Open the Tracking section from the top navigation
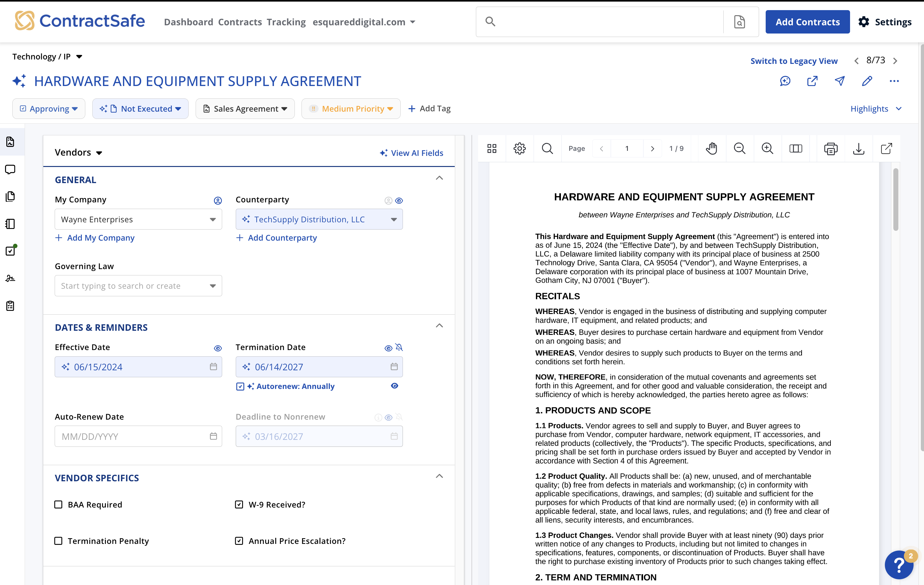The width and height of the screenshot is (924, 585). pos(286,22)
